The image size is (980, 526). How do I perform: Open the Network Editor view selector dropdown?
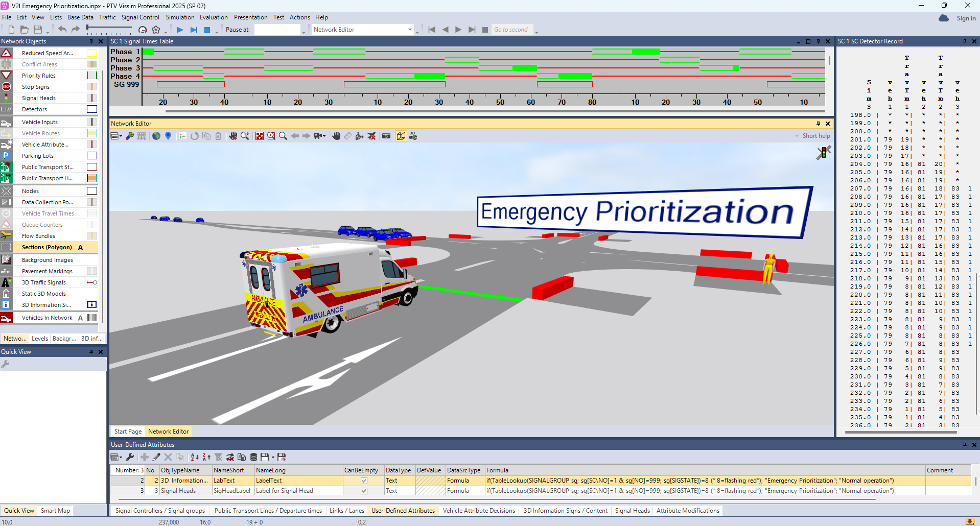410,30
